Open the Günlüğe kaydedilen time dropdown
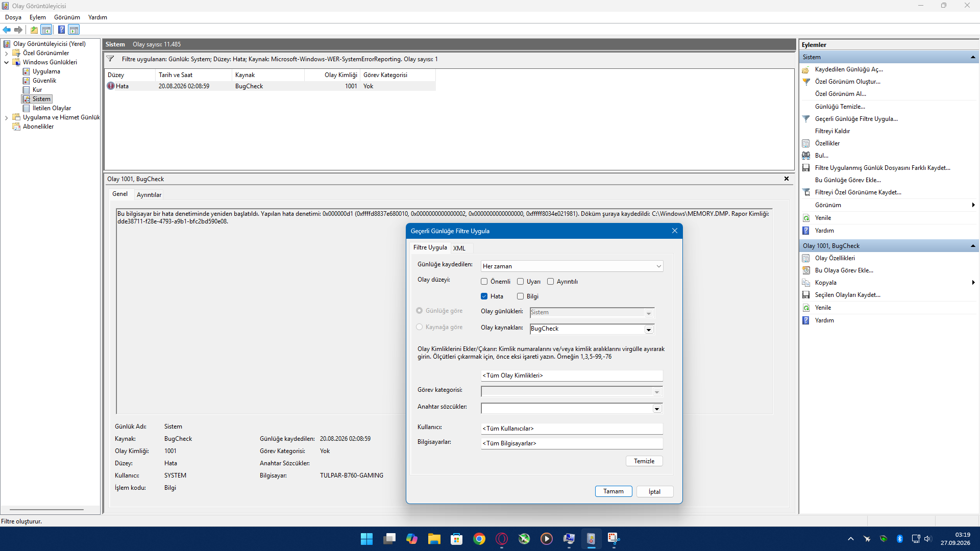The image size is (980, 551). point(572,266)
